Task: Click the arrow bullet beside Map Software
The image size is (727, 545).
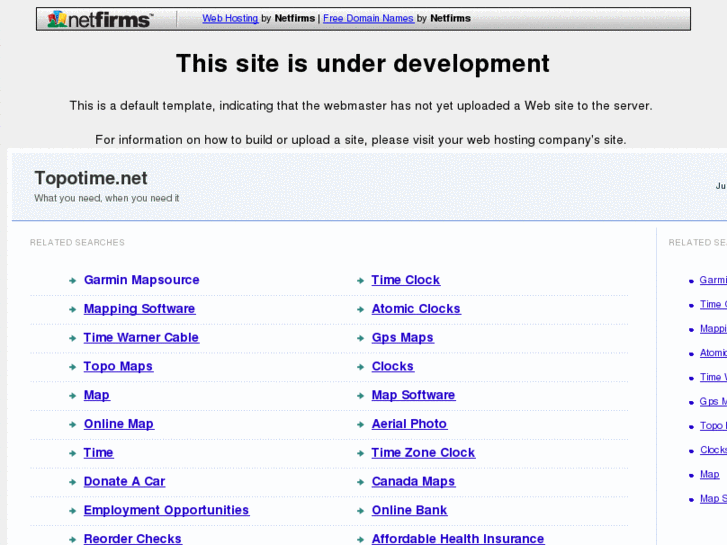Action: [x=360, y=396]
